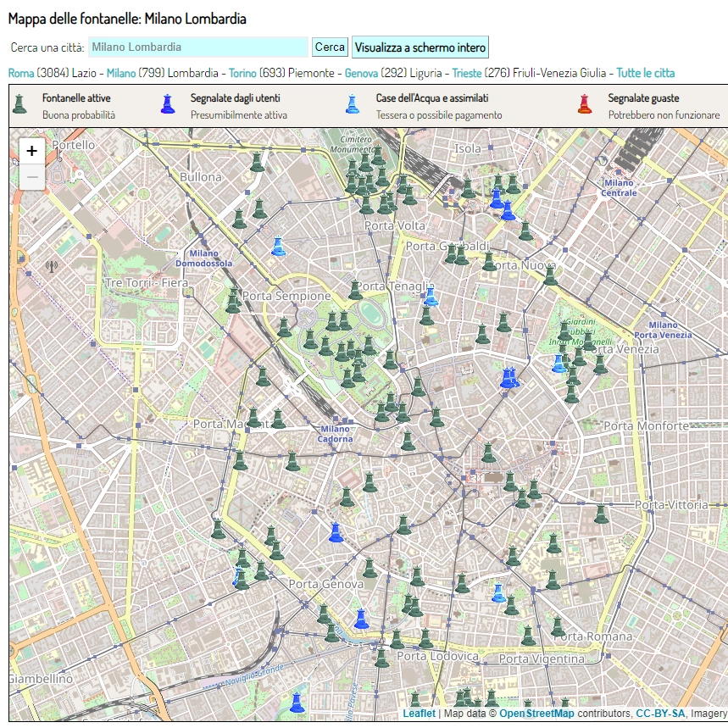Click the Milano Centrale station label
This screenshot has width=728, height=728.
pyautogui.click(x=619, y=187)
